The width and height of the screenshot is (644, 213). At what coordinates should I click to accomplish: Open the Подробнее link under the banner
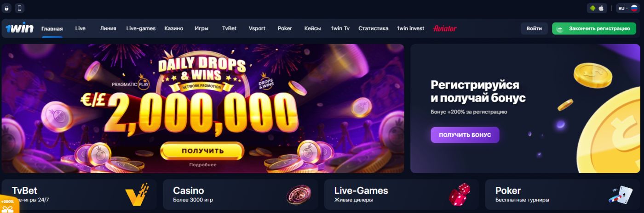tap(202, 165)
